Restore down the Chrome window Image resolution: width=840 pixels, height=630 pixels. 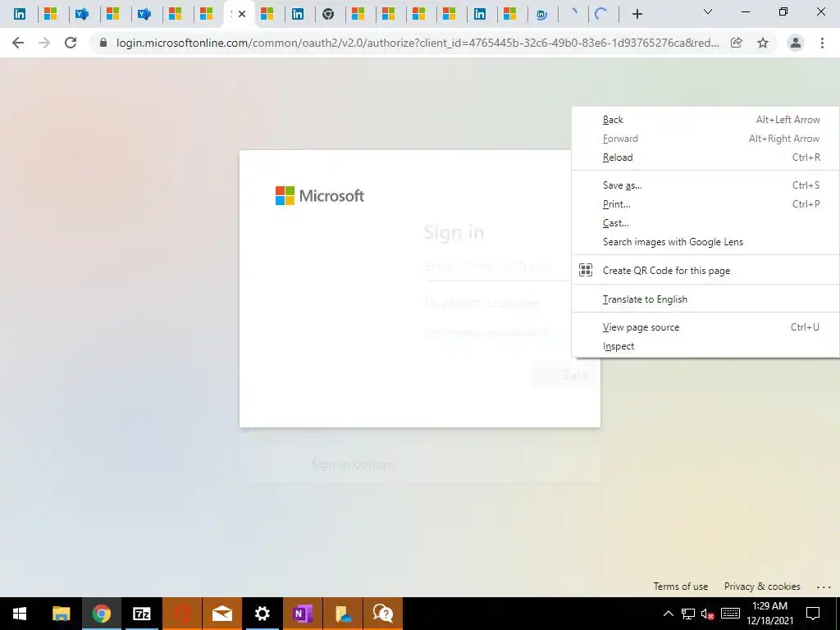783,11
